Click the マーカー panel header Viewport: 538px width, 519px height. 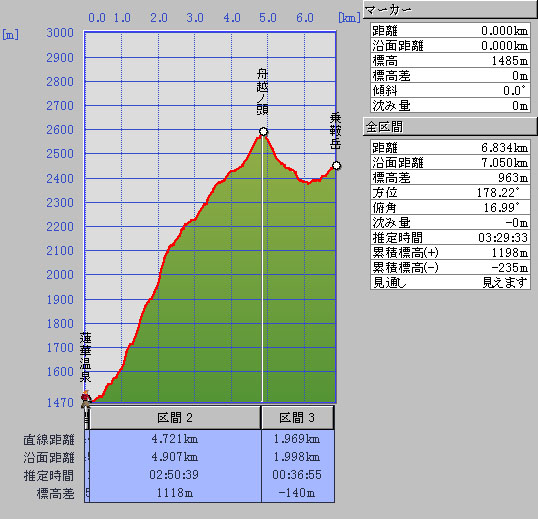pos(449,10)
